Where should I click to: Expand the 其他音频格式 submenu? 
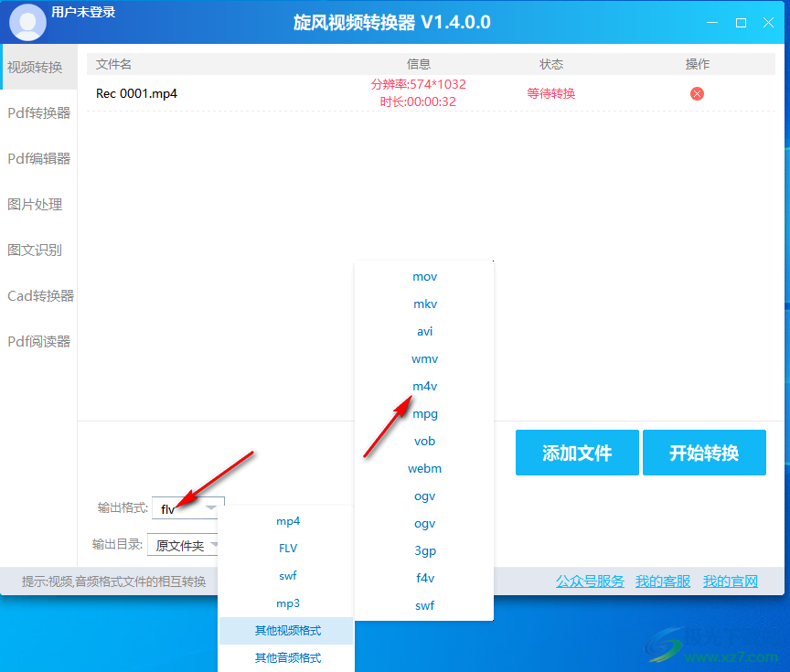pyautogui.click(x=286, y=657)
